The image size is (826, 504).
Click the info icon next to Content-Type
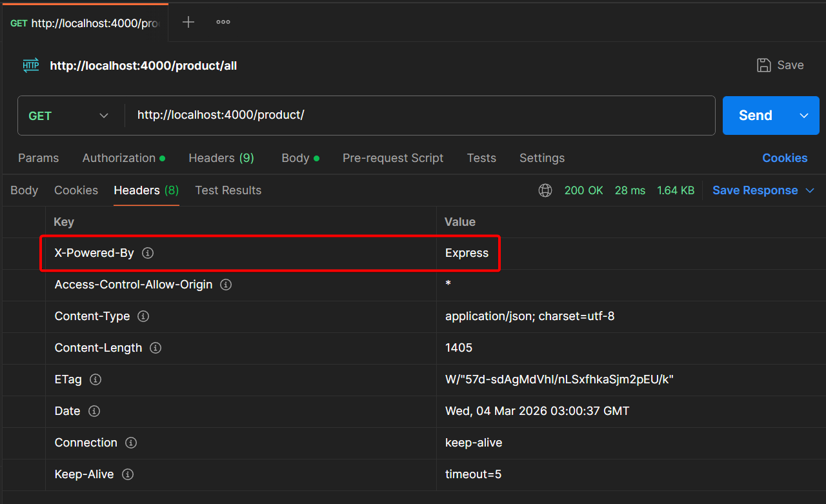(x=143, y=316)
